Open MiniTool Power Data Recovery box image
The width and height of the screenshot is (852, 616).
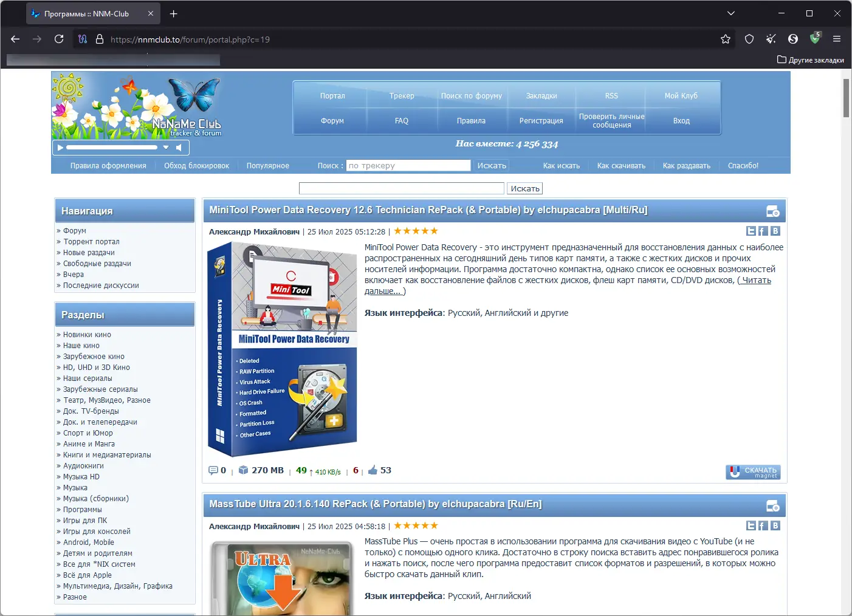282,349
